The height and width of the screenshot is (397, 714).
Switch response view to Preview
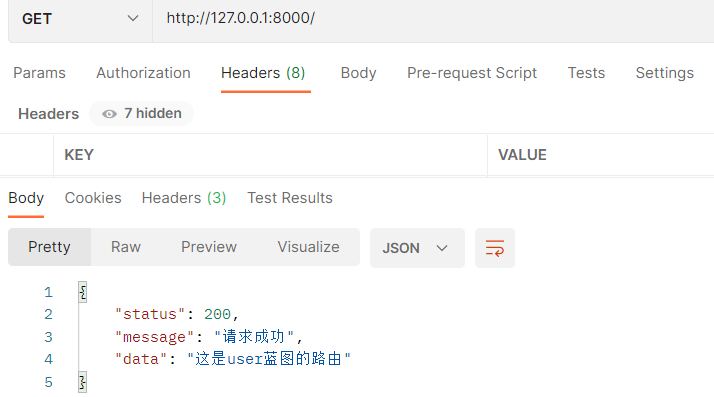[x=209, y=247]
